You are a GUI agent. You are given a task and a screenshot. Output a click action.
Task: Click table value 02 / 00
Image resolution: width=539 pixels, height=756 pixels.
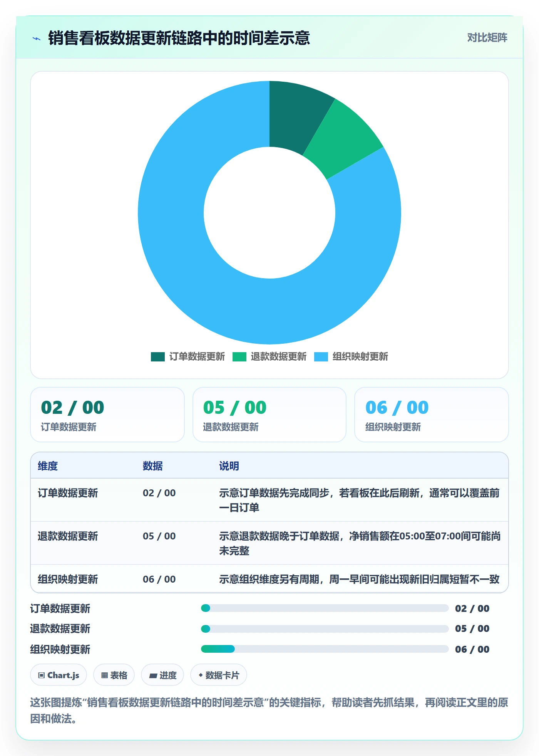[159, 493]
